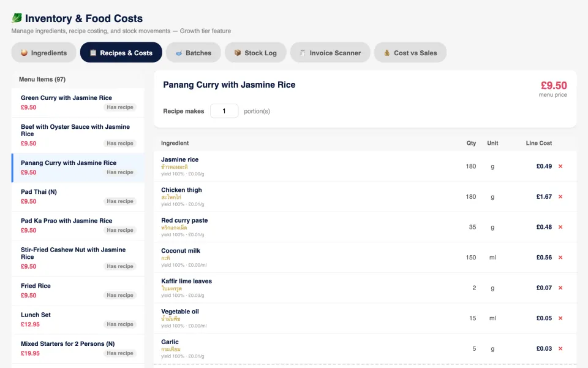Image resolution: width=588 pixels, height=368 pixels.
Task: Click the receipt icon on Invoice Scanner
Action: coord(302,53)
